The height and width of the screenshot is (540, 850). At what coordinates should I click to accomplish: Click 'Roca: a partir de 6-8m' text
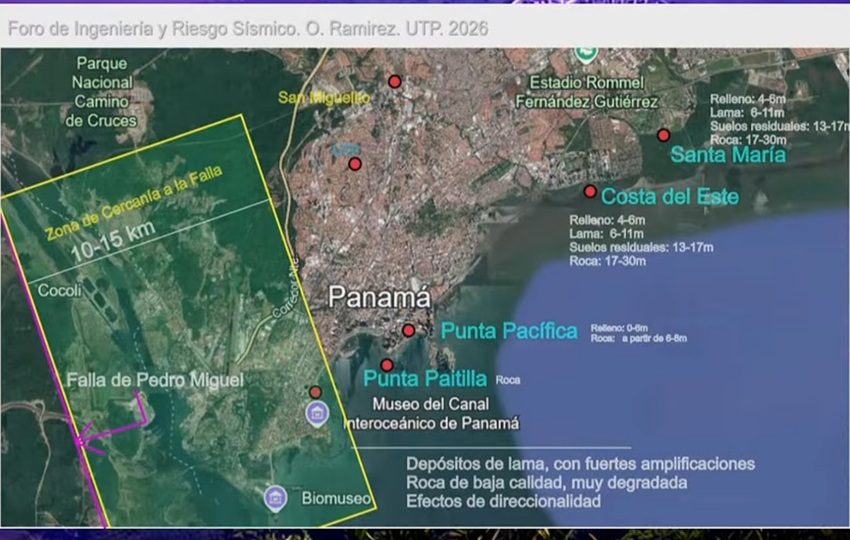[639, 338]
